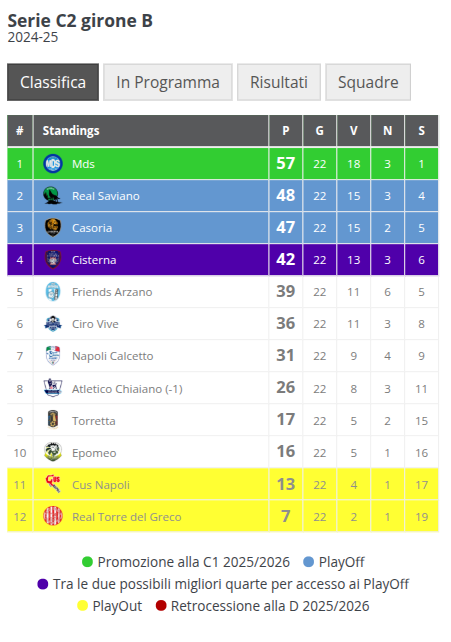Click the Napoli Calcetto team crest
451x642 pixels.
53,356
